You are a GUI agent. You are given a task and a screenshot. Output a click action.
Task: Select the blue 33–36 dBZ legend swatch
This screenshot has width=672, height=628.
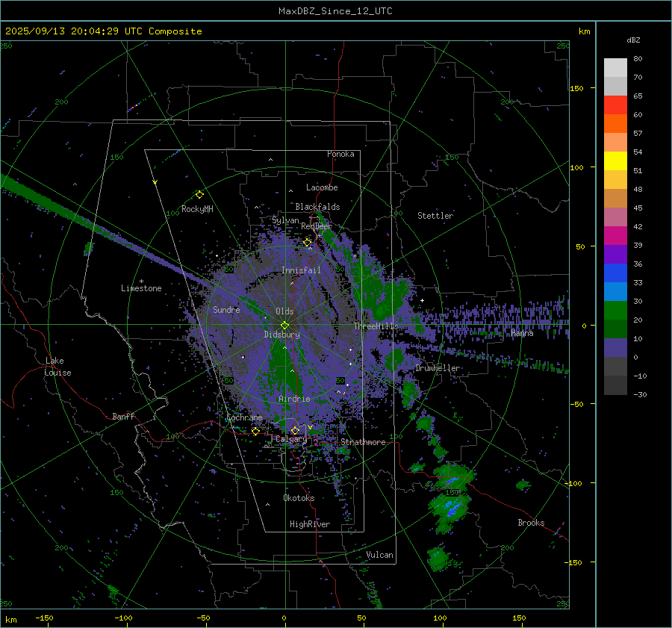coord(615,273)
